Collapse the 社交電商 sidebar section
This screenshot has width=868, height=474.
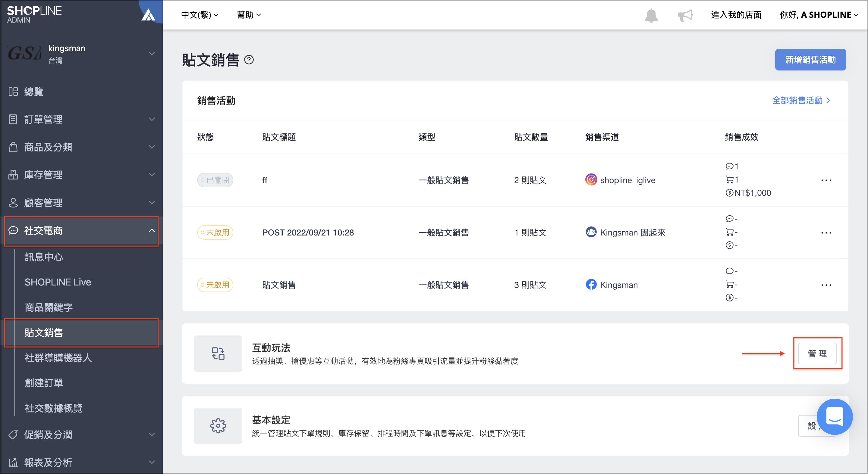pos(81,231)
